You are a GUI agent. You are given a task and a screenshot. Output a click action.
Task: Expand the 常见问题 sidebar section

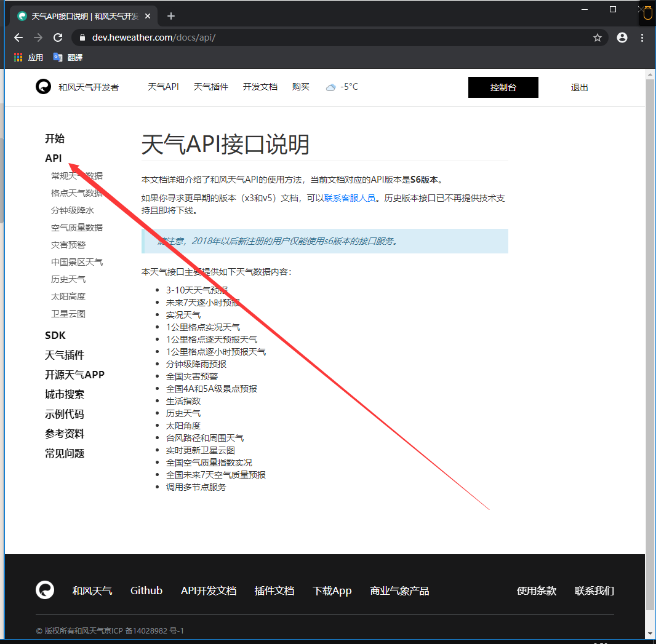pyautogui.click(x=65, y=453)
